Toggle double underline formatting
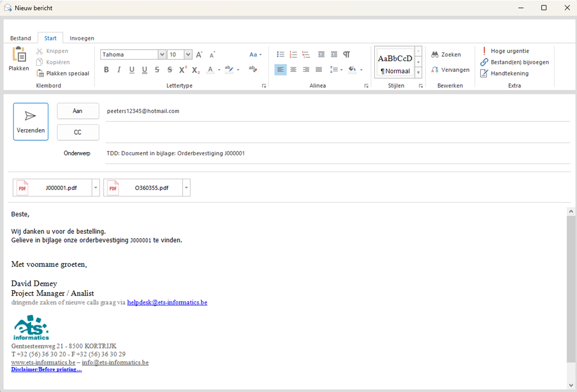 tap(144, 70)
